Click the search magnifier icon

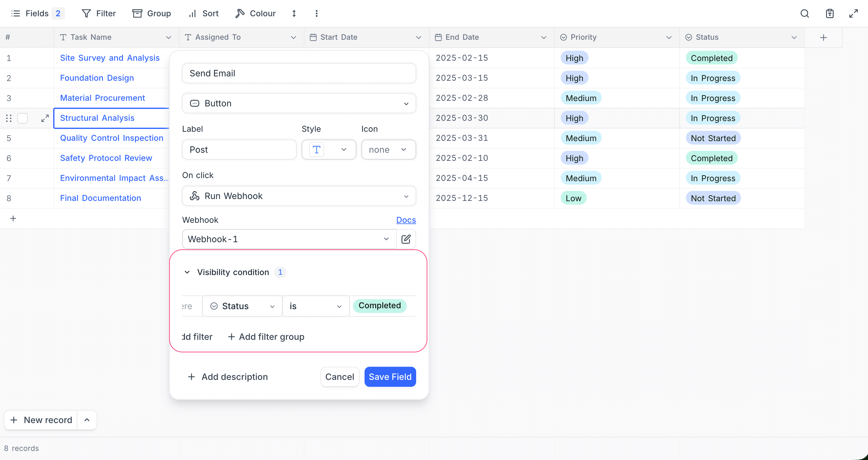coord(805,13)
